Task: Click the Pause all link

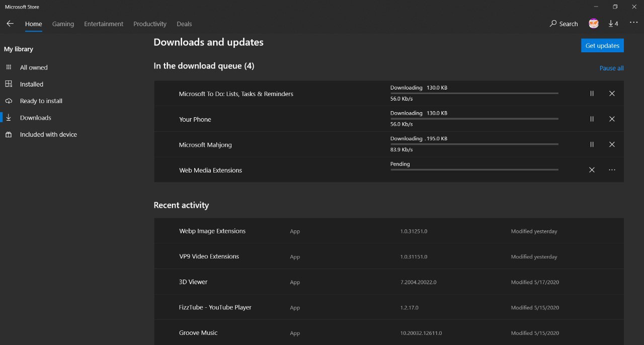Action: click(x=611, y=68)
